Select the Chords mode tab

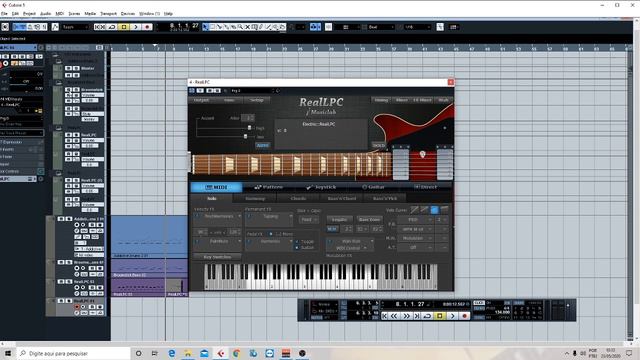[298, 198]
